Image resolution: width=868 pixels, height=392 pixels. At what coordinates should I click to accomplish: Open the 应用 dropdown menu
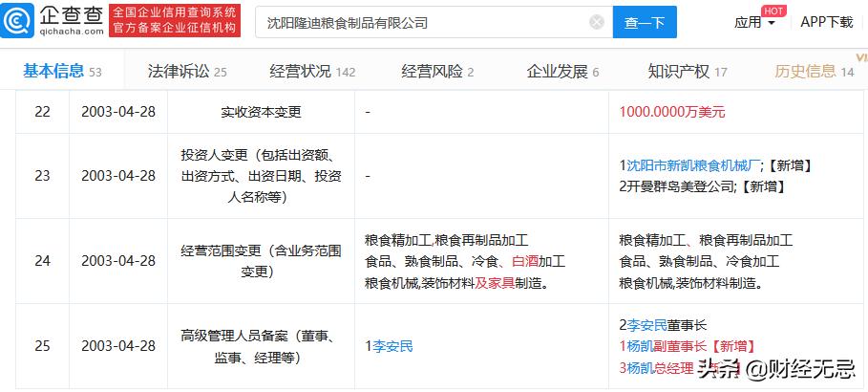click(x=754, y=22)
